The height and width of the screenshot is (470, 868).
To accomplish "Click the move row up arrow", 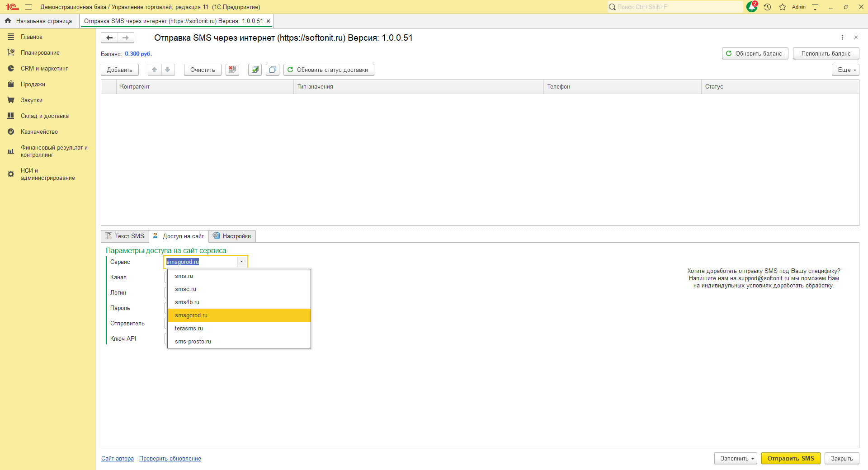I will [x=155, y=70].
